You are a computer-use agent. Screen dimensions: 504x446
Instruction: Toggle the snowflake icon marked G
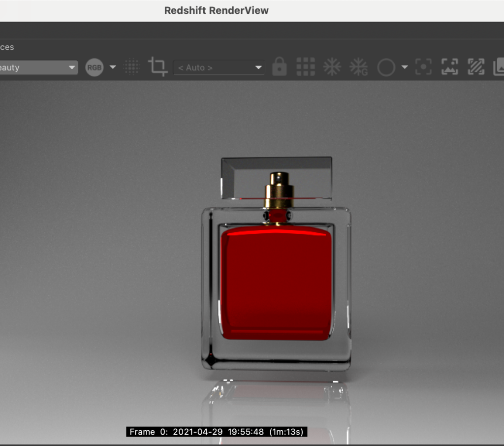(x=358, y=67)
